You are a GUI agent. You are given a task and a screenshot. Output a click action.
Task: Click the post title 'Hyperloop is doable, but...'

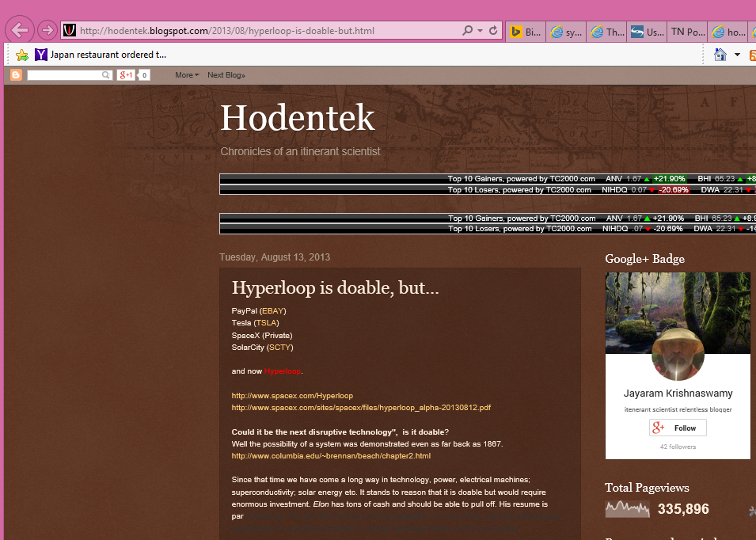335,288
